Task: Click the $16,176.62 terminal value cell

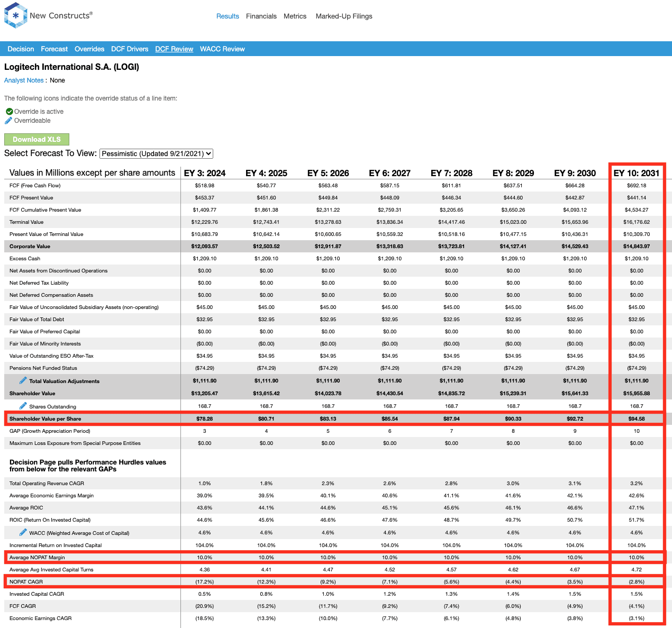Action: tap(637, 222)
